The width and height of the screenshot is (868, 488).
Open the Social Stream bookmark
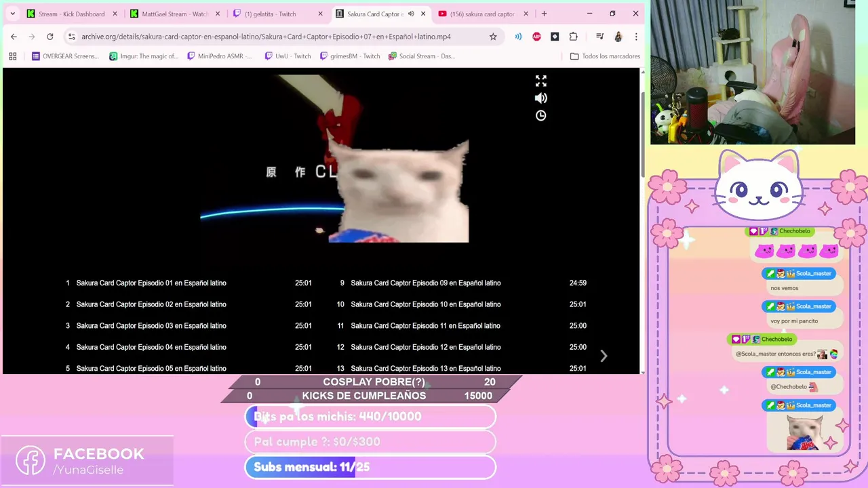[x=422, y=56]
